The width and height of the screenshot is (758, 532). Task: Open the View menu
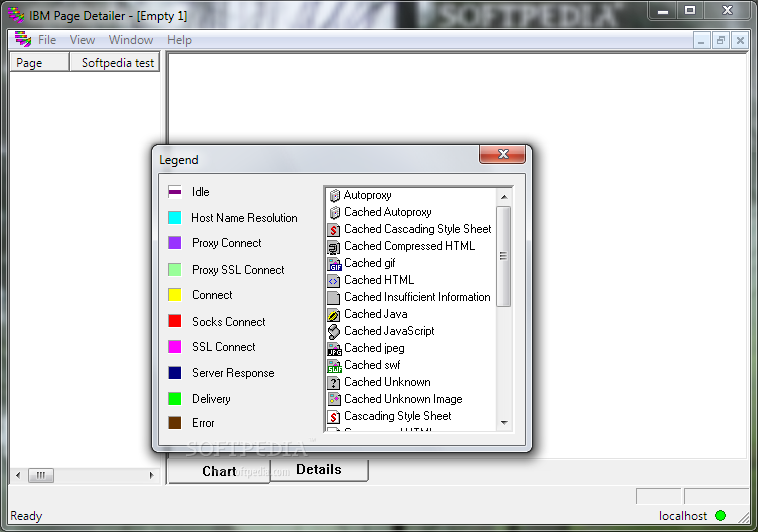(x=82, y=40)
